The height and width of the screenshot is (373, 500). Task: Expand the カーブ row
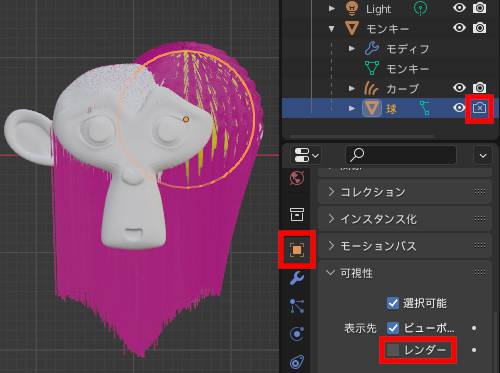(351, 88)
